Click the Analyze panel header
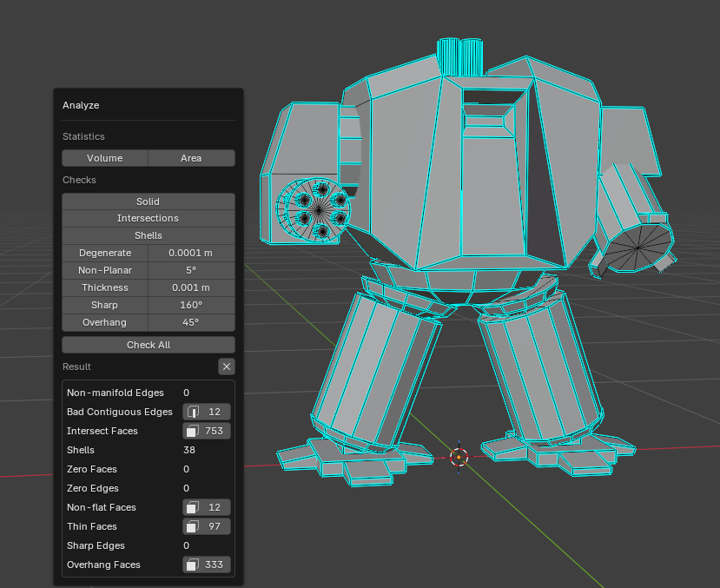 (x=81, y=105)
